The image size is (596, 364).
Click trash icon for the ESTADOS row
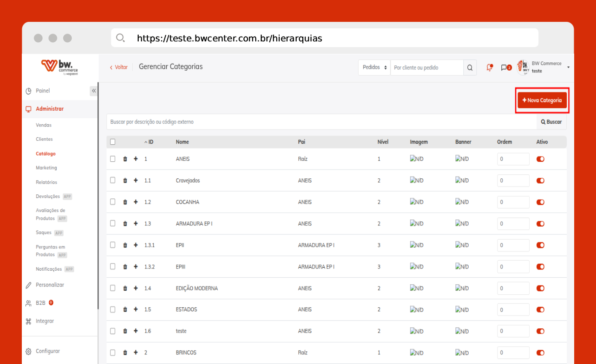point(125,310)
